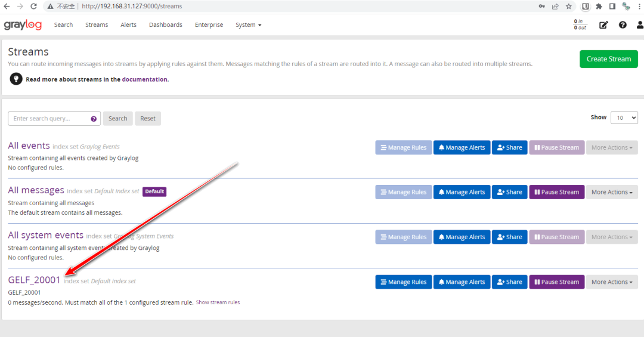Open the GELF_20001 stream
This screenshot has width=644, height=337.
[x=34, y=280]
